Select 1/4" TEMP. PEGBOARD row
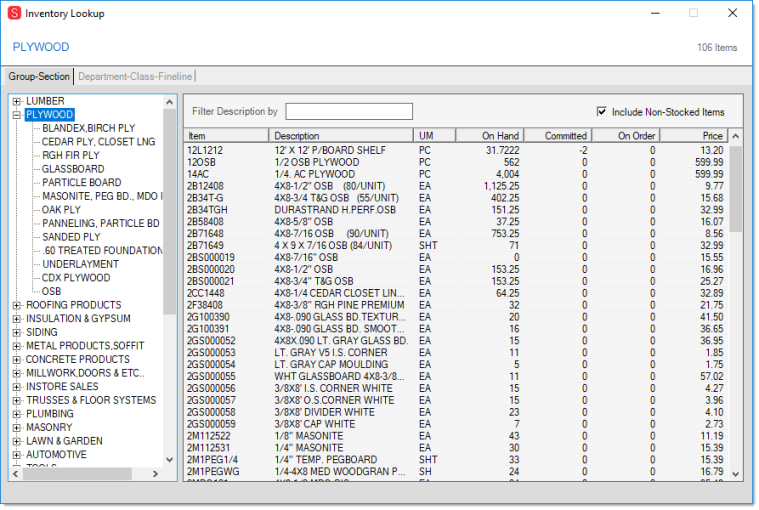This screenshot has height=510, width=759. click(x=456, y=460)
